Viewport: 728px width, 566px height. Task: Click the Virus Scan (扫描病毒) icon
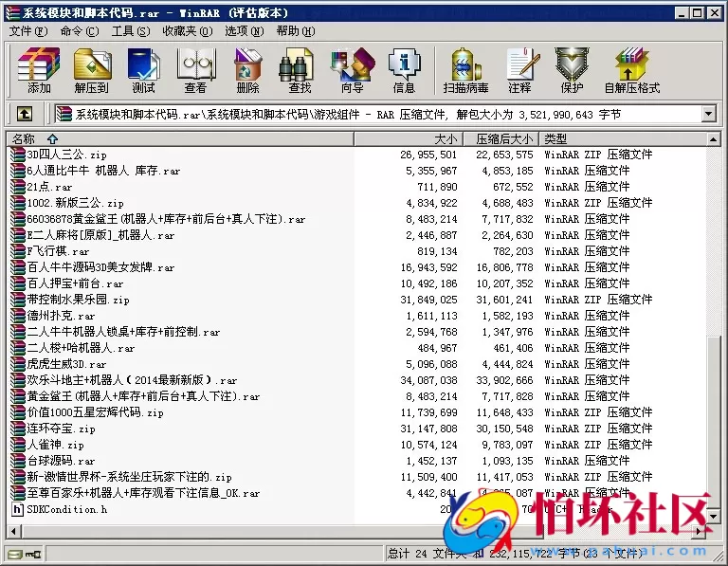[465, 70]
